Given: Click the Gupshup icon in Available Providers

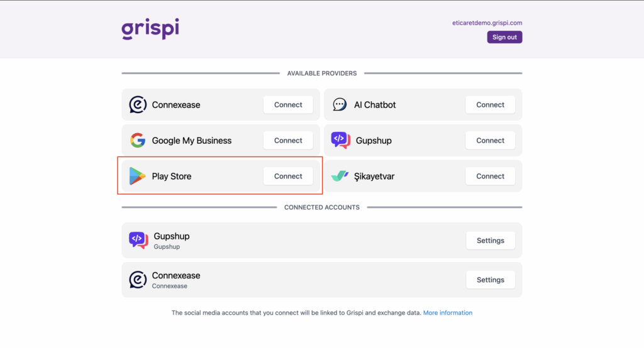Looking at the screenshot, I should click(340, 140).
